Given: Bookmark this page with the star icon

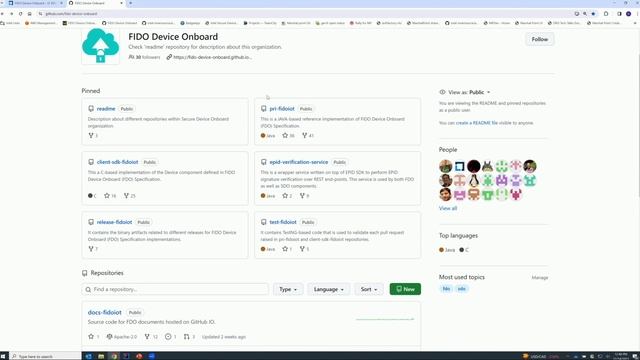Looking at the screenshot, I should click(593, 13).
